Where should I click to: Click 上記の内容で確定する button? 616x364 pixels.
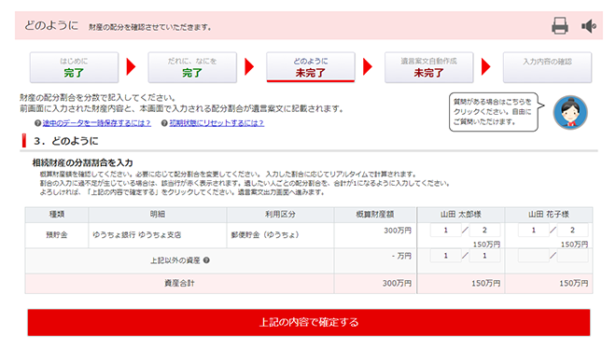point(309,322)
